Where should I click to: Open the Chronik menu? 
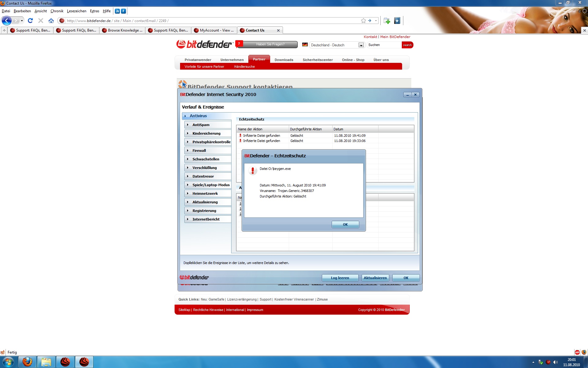57,11
